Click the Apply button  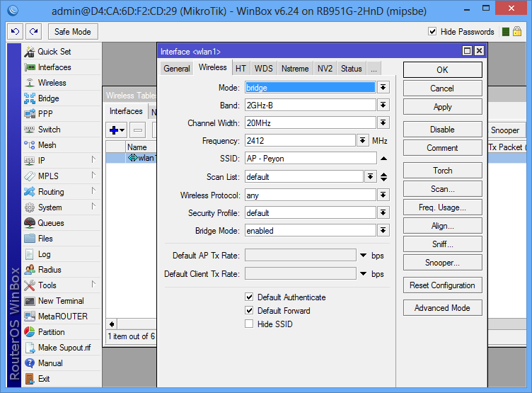tap(442, 107)
